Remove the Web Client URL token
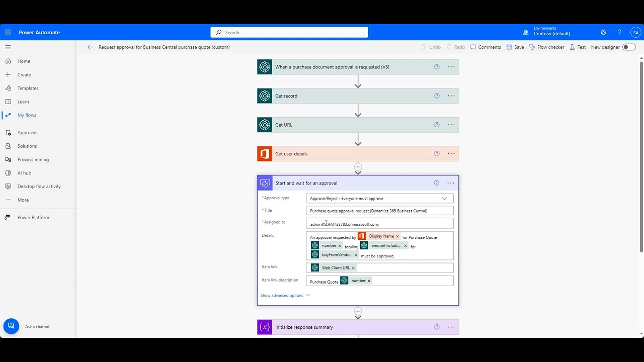 [x=353, y=268]
